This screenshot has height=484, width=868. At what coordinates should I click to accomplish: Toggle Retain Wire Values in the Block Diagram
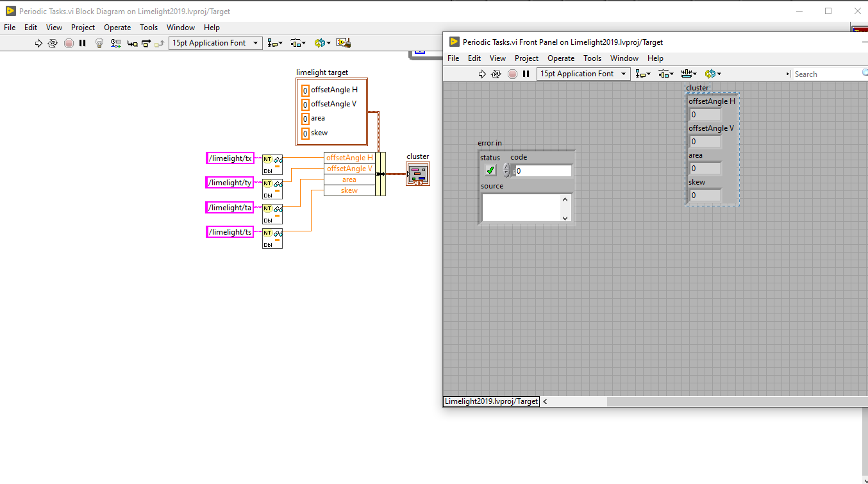tap(115, 43)
